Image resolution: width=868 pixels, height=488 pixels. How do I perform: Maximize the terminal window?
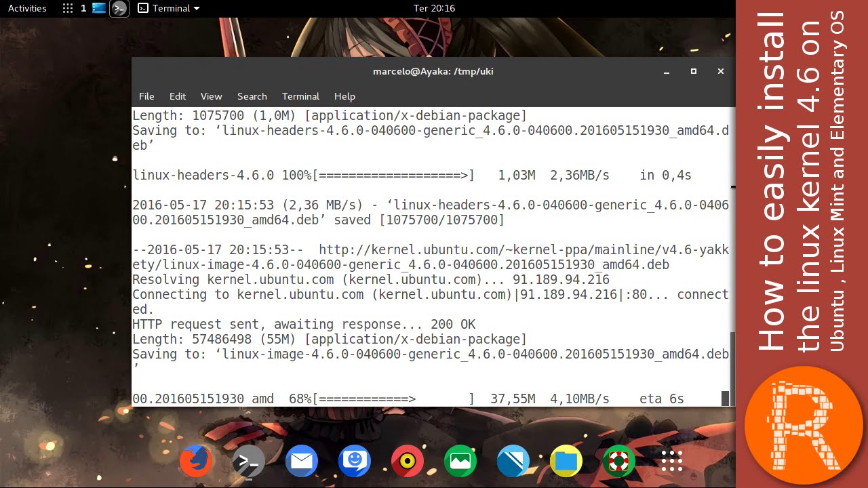click(x=694, y=71)
